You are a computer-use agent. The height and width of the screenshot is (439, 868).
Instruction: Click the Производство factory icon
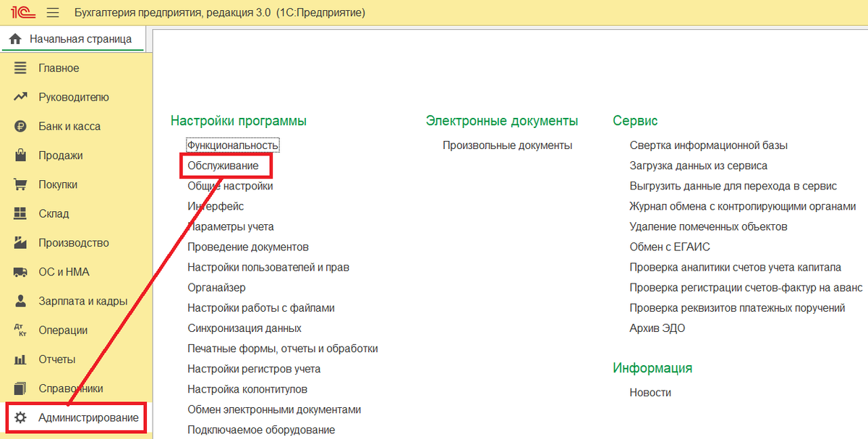[x=20, y=243]
